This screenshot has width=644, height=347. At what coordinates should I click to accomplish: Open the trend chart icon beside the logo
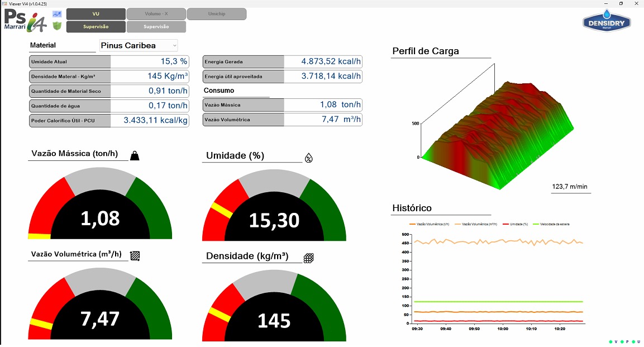(x=57, y=14)
